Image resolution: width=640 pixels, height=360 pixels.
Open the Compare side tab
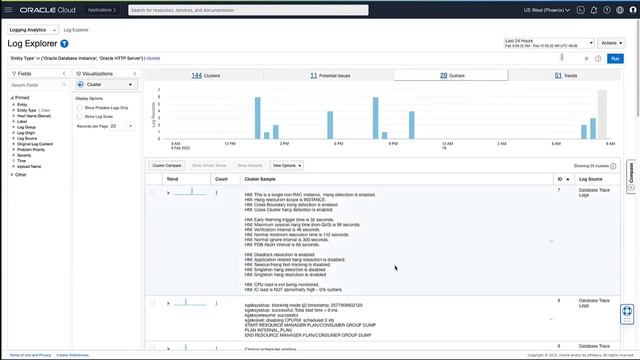(x=631, y=176)
